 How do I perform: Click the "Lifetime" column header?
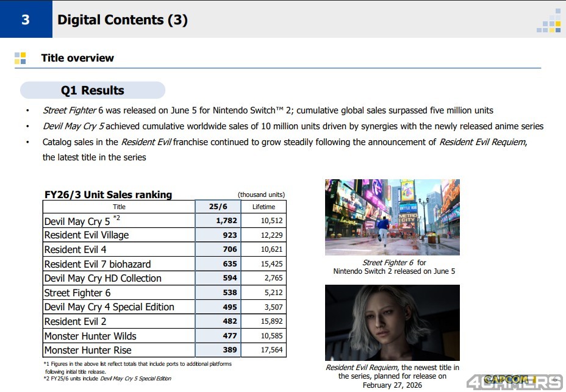[x=263, y=207]
